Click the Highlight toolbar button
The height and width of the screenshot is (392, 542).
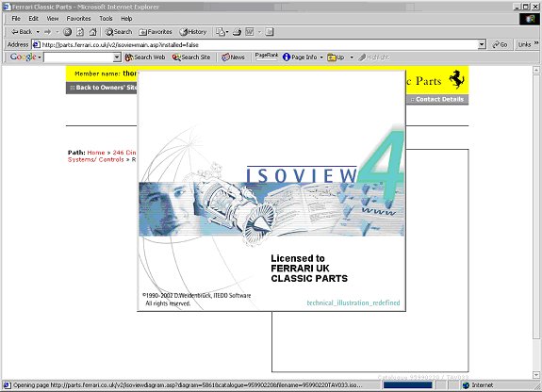(x=374, y=57)
